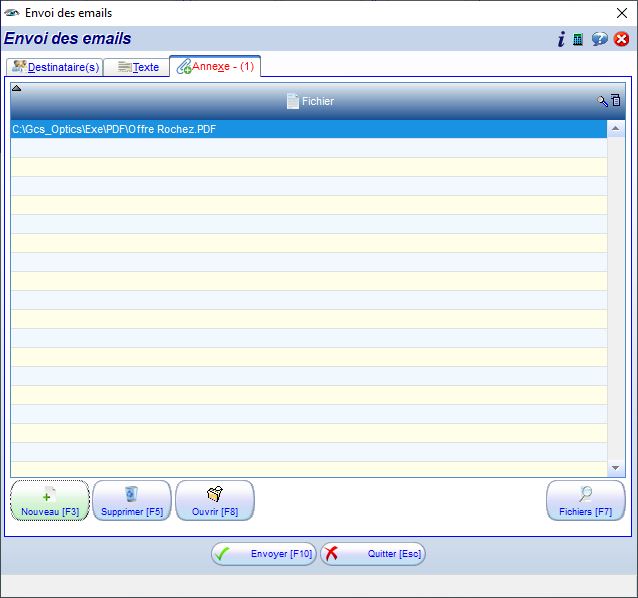Click the eye application icon in title bar

(12, 13)
